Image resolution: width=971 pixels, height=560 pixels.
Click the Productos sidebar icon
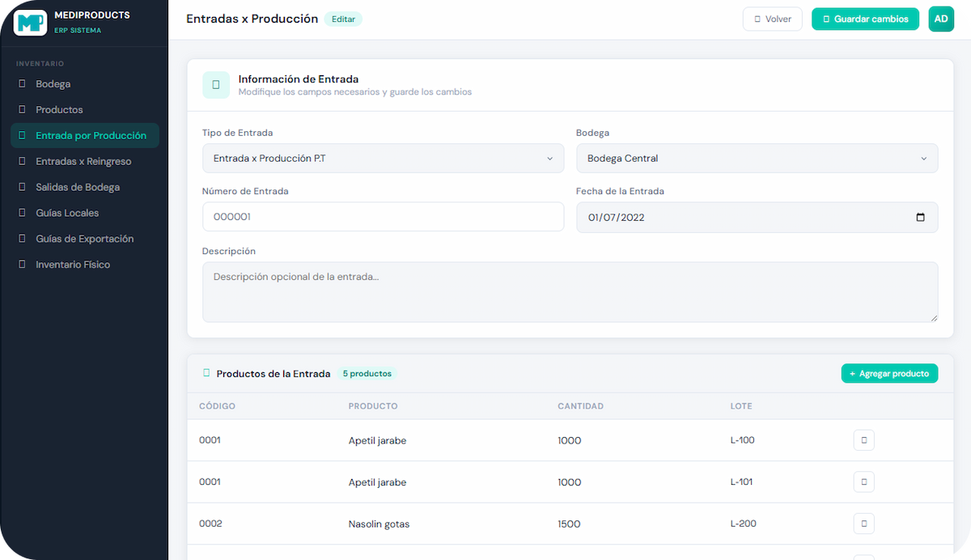[22, 110]
